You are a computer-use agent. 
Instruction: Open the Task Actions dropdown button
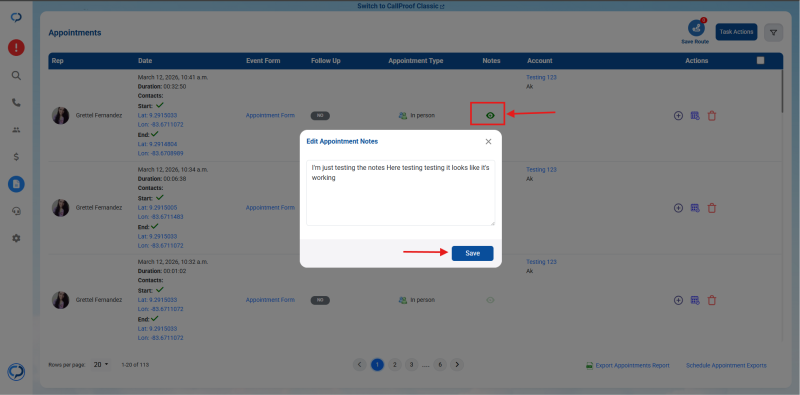point(736,32)
